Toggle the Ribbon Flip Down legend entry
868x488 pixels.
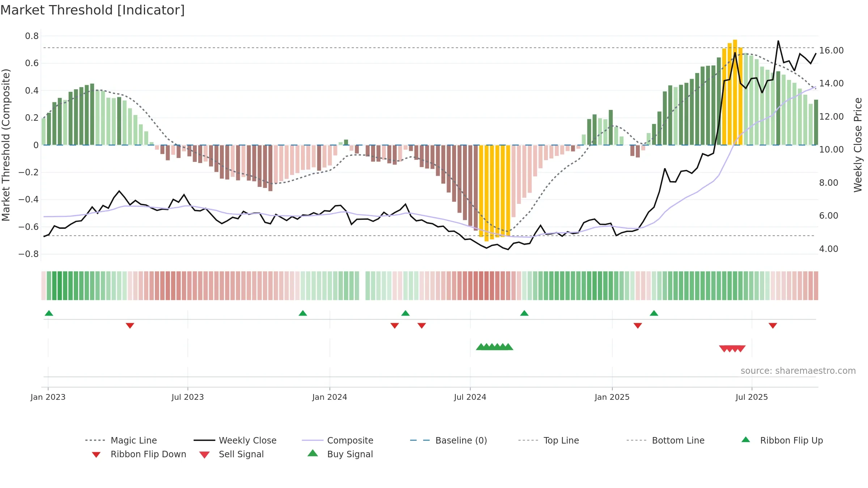139,454
